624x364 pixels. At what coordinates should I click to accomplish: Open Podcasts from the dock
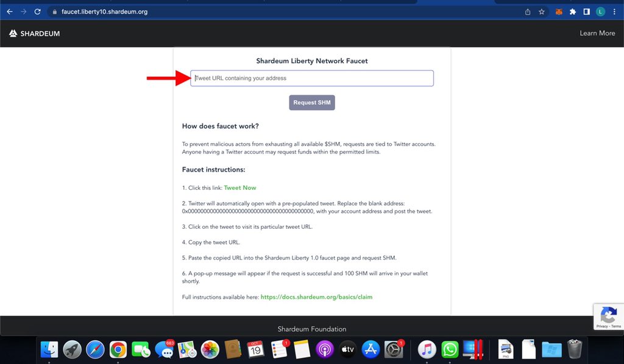[325, 349]
